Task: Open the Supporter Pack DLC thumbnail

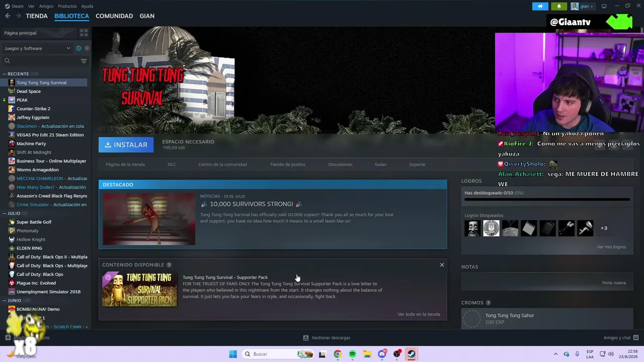Action: pyautogui.click(x=140, y=289)
